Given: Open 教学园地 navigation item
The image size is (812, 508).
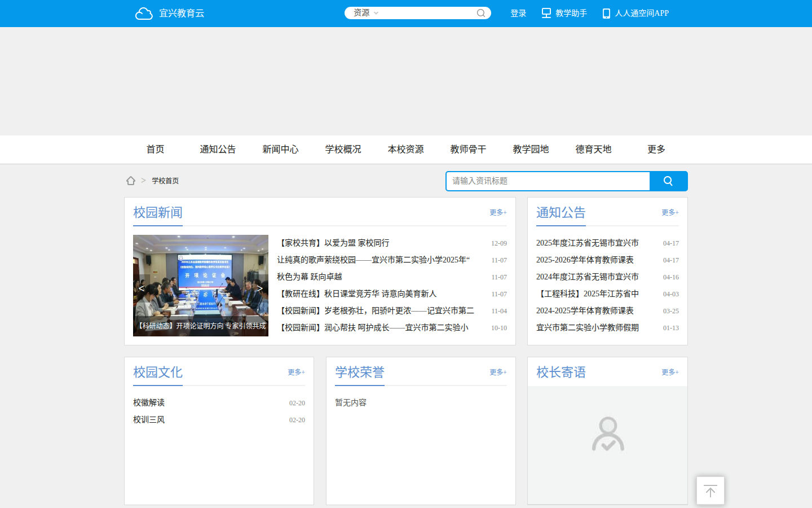Looking at the screenshot, I should 531,149.
